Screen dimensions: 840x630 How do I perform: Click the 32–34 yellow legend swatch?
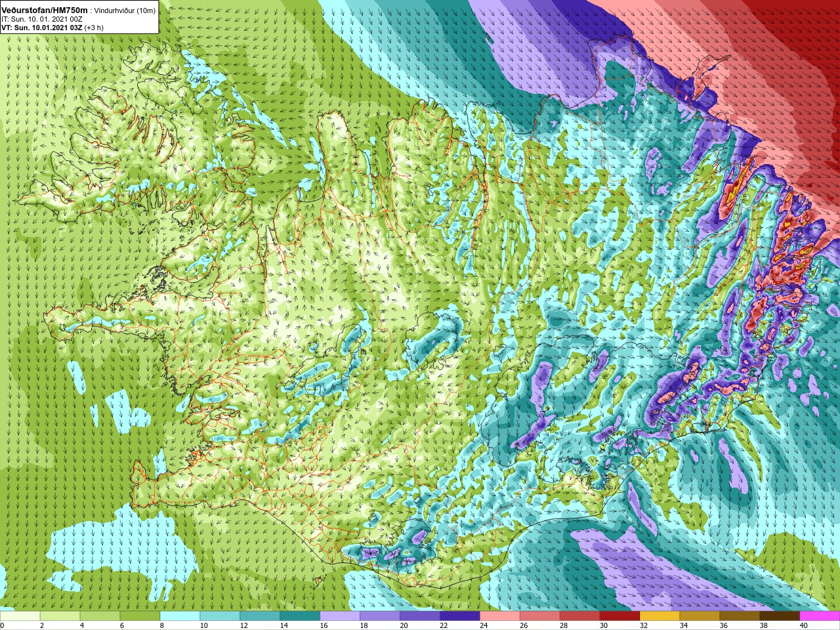pyautogui.click(x=661, y=616)
